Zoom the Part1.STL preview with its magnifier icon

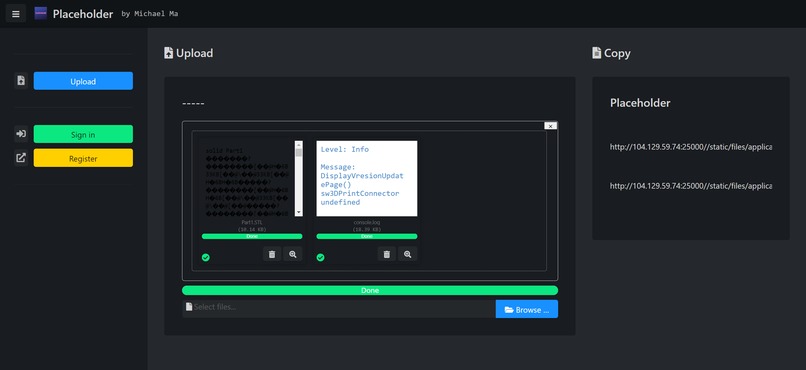[x=292, y=254]
